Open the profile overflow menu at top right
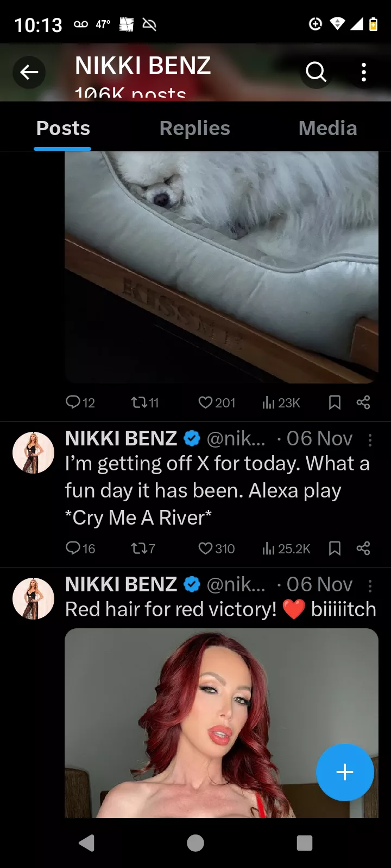Screen dimensions: 391x868 click(363, 72)
